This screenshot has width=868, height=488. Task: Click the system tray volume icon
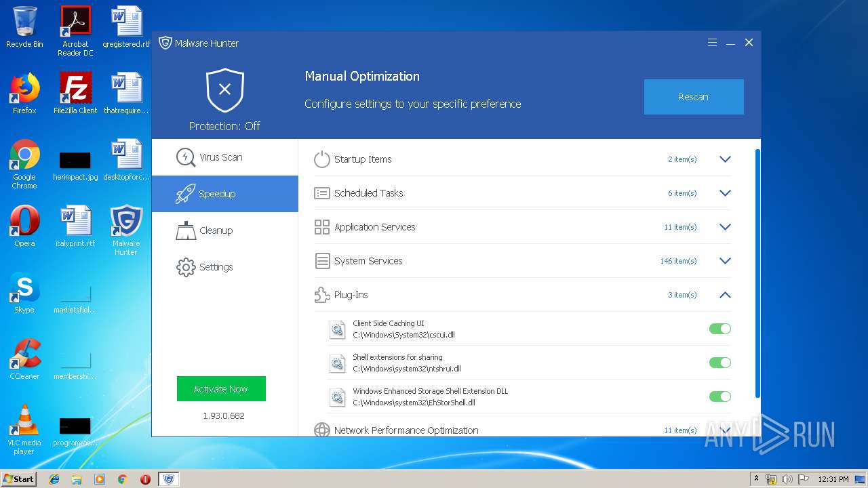787,479
